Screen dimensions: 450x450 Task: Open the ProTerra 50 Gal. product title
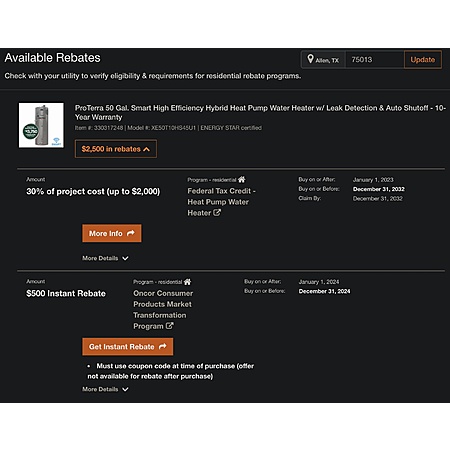point(260,113)
